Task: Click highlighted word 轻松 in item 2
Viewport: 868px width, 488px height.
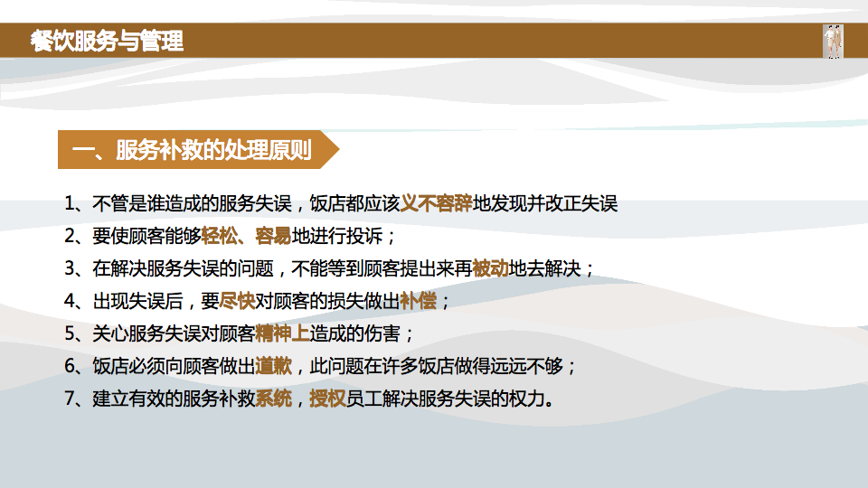Action: 219,236
